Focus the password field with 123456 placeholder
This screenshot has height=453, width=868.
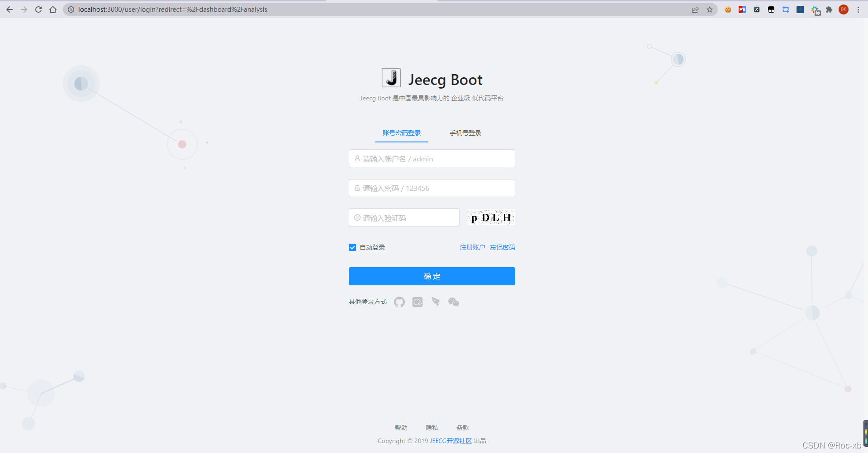pos(432,188)
